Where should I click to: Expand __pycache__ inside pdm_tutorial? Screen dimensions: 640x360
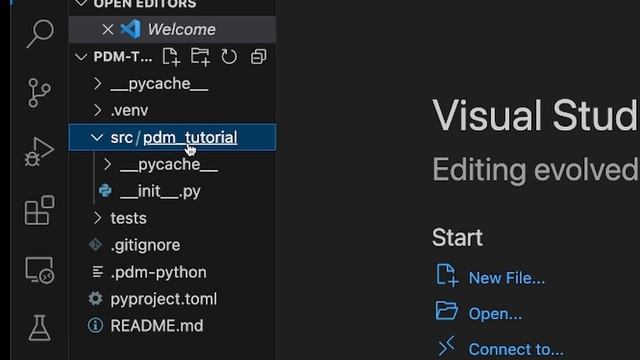coord(107,164)
